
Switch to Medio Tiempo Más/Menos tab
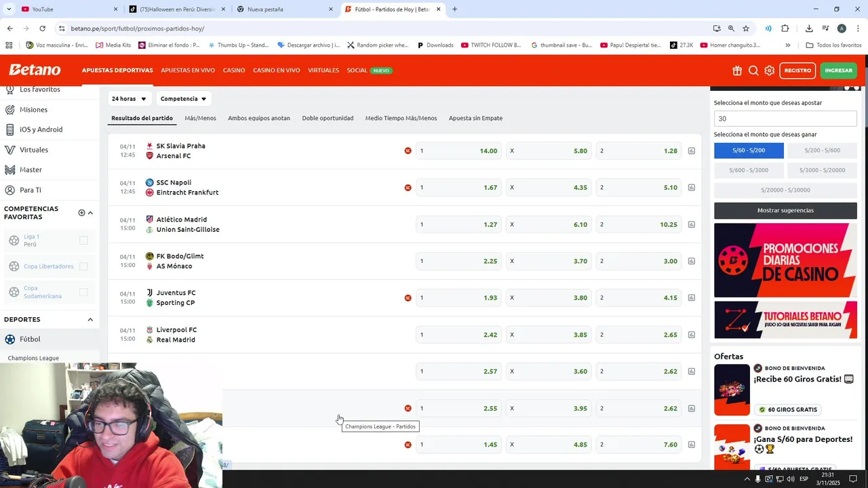[401, 118]
